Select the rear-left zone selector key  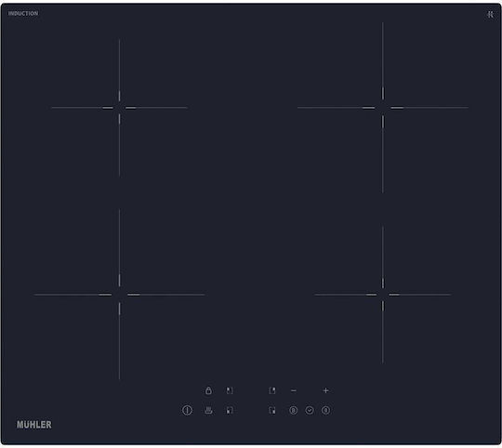[230, 390]
